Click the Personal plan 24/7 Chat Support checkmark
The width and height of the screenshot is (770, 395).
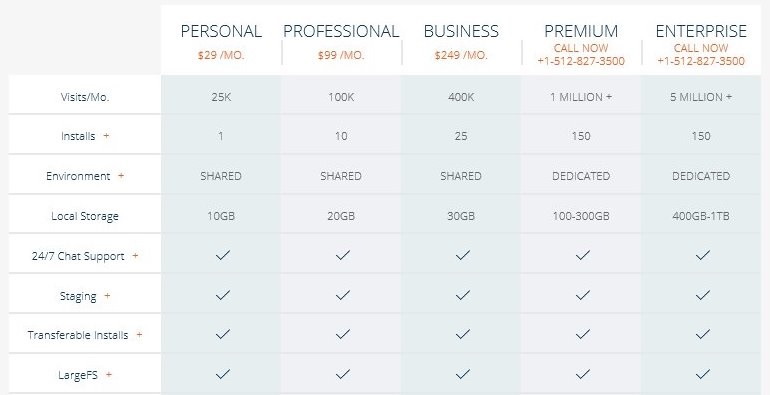pyautogui.click(x=222, y=255)
